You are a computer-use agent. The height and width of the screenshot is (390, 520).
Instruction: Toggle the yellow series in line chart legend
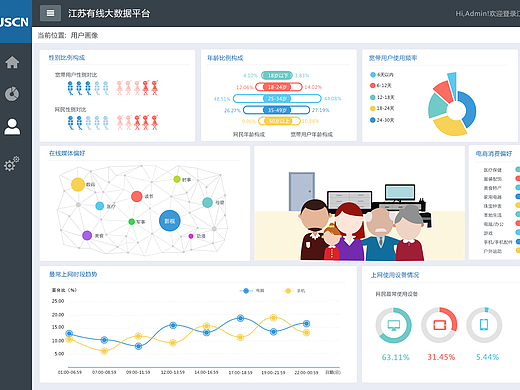coord(294,291)
